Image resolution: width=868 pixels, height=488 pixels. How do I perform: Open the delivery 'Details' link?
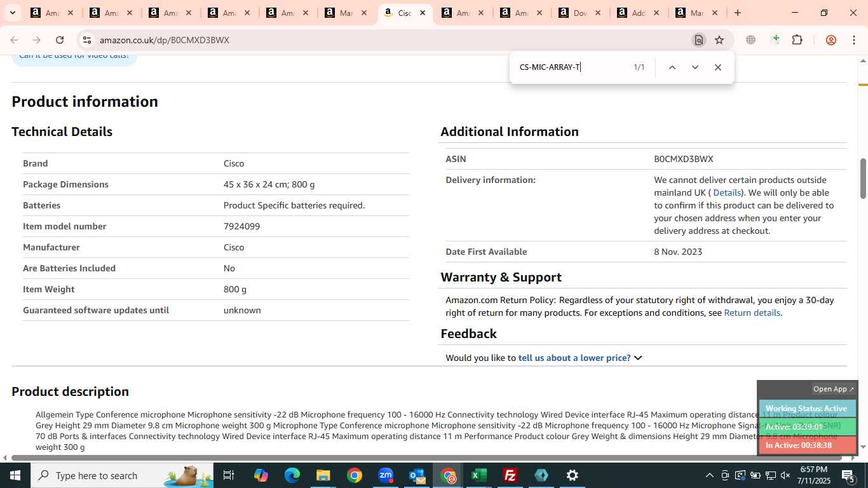point(727,193)
